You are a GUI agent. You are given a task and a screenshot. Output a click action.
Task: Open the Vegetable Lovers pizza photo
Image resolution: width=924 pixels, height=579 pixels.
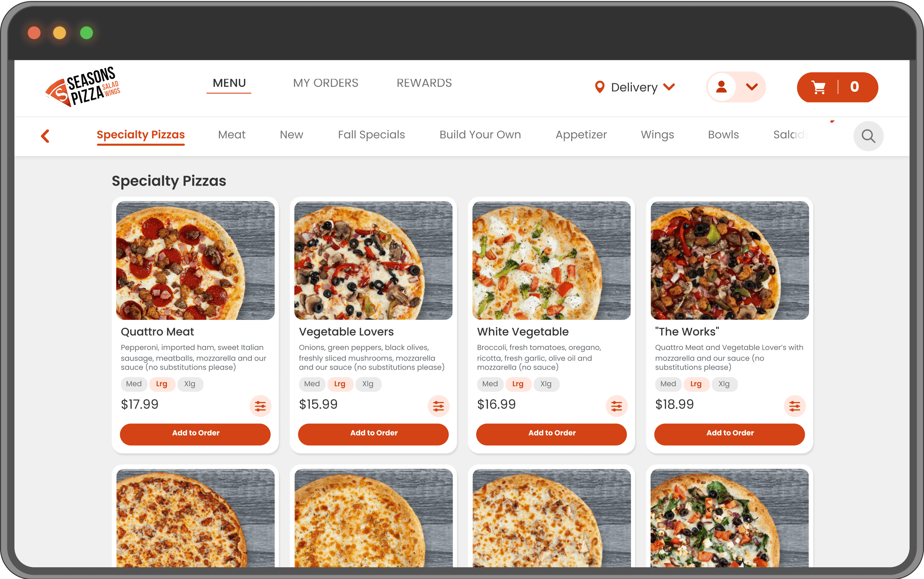pyautogui.click(x=373, y=260)
